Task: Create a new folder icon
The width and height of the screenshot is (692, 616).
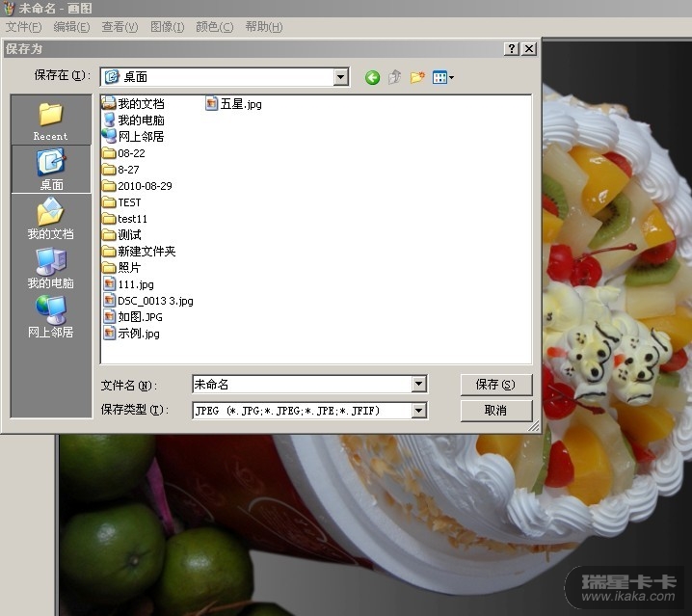Action: click(x=417, y=78)
